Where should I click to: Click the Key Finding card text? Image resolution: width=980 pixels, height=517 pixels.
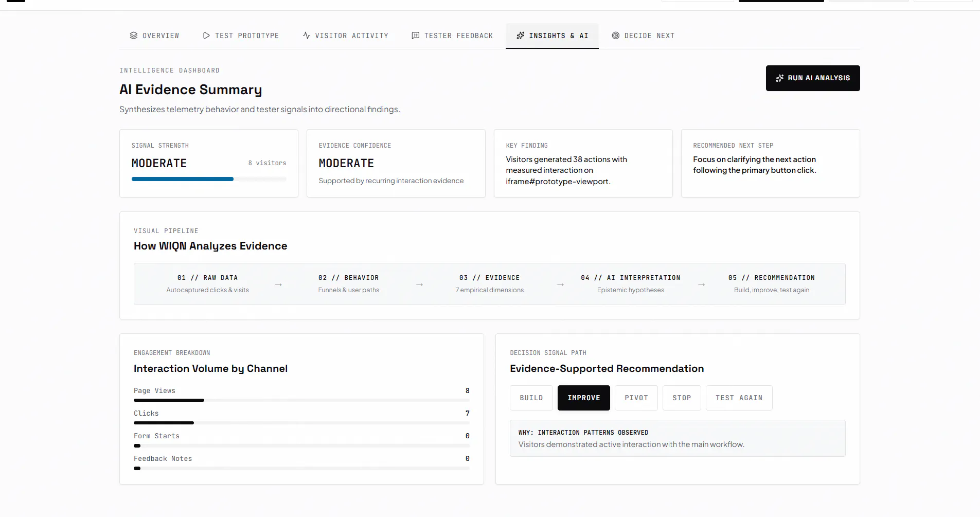click(566, 170)
